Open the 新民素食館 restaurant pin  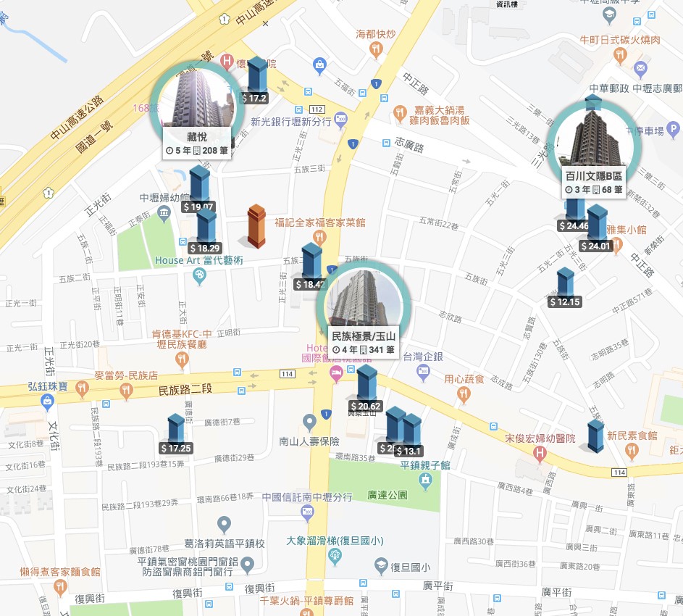(x=632, y=451)
